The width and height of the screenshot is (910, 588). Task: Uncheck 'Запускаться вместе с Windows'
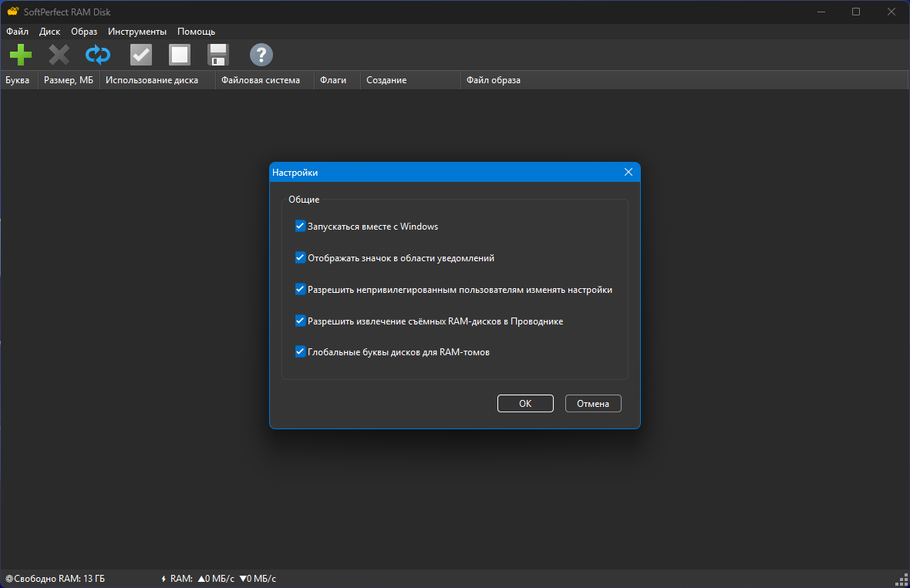pos(300,226)
